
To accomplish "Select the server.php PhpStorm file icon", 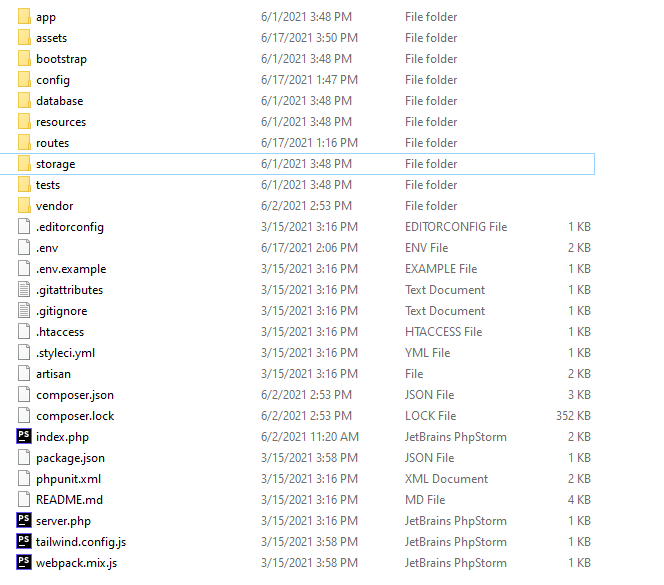I will [x=24, y=521].
